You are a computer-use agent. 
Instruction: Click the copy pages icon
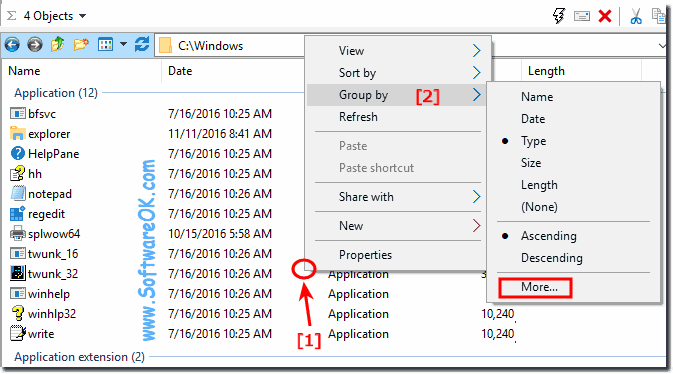[x=659, y=16]
